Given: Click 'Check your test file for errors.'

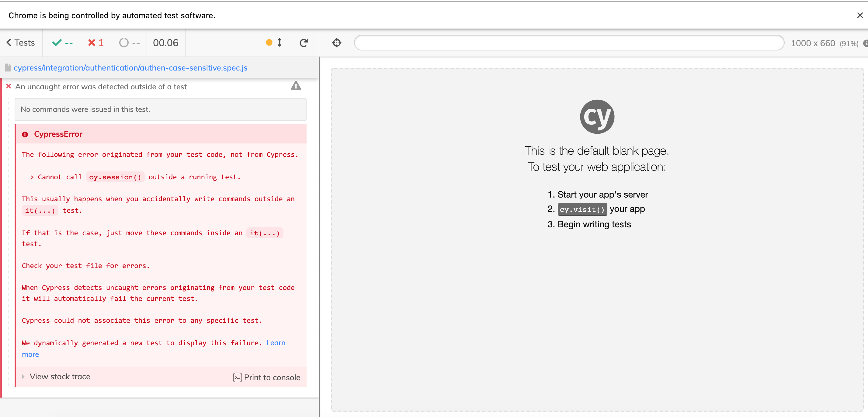Looking at the screenshot, I should click(85, 266).
